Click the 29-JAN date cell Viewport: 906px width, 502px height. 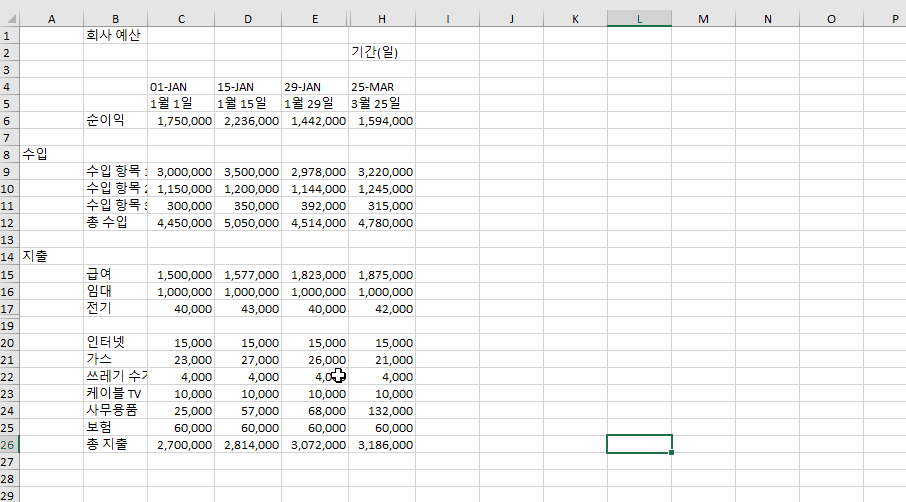[315, 87]
